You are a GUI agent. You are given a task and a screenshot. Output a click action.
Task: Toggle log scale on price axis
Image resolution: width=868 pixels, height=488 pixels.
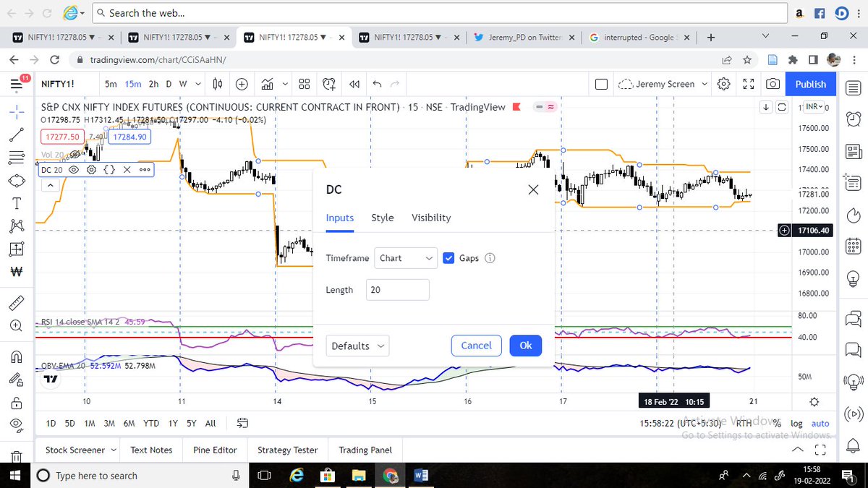pyautogui.click(x=796, y=424)
